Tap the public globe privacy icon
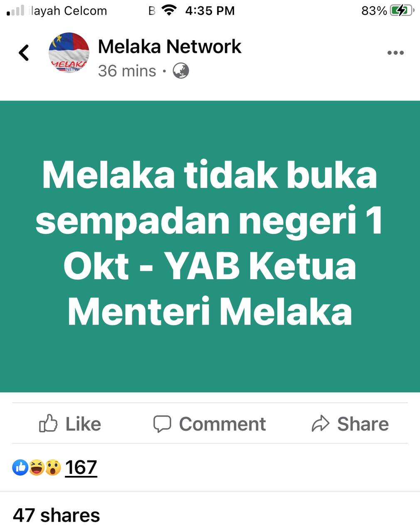420x532 pixels. click(181, 71)
